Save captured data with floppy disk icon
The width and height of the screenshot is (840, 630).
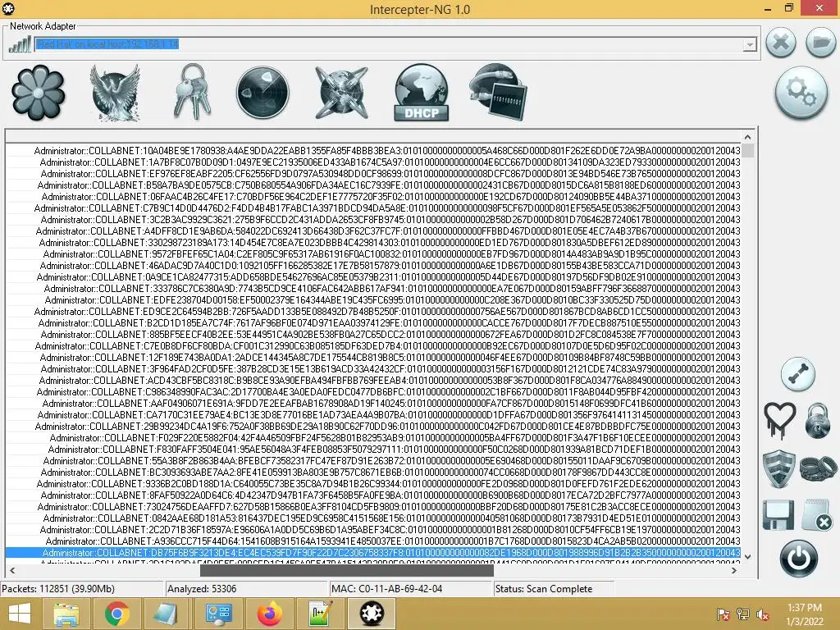point(778,515)
